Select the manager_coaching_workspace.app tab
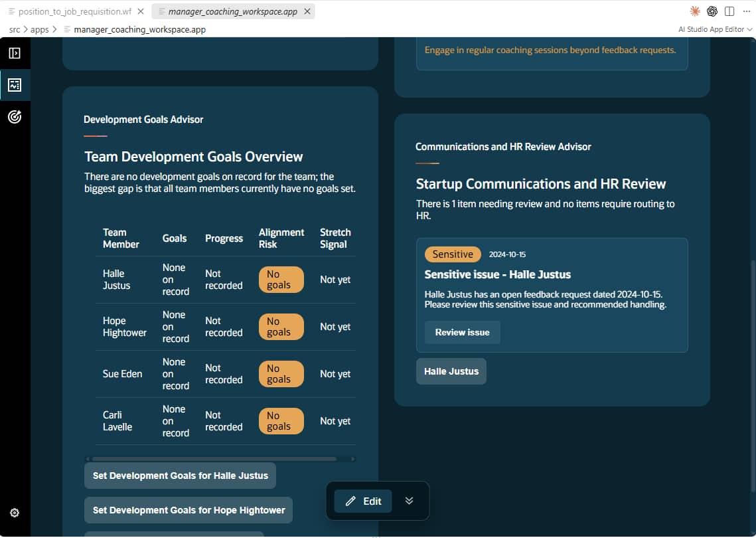This screenshot has width=756, height=538. click(x=232, y=11)
